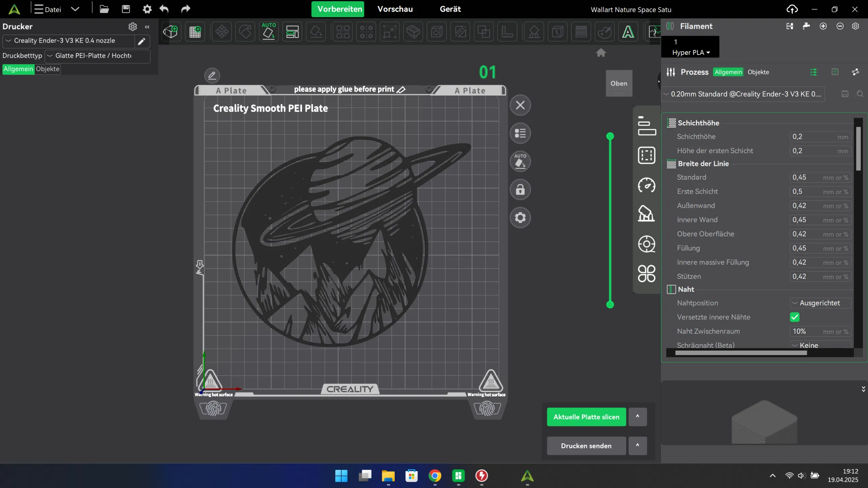
Task: Switch Prozess to Objekte mode
Action: [x=758, y=72]
